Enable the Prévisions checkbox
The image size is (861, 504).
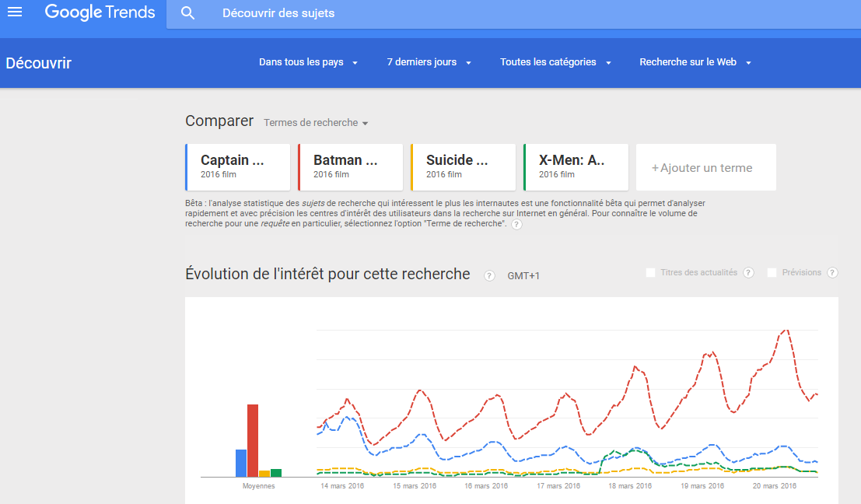[772, 273]
